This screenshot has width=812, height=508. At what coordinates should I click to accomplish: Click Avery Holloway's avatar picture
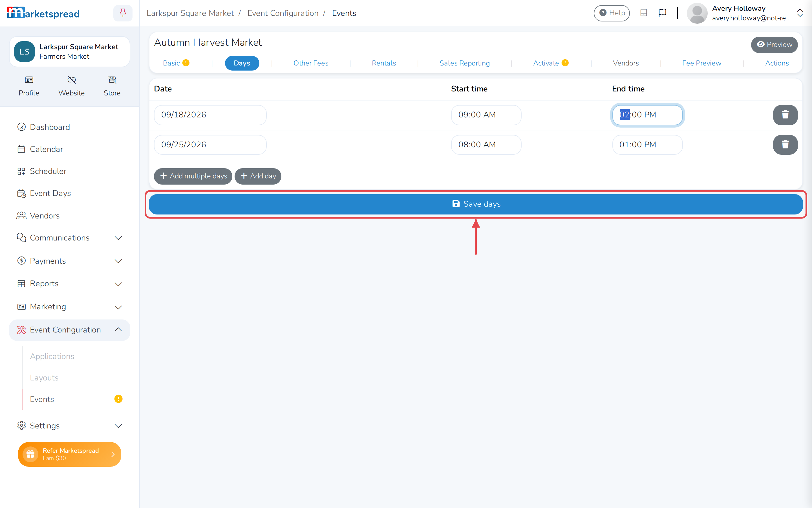[697, 14]
